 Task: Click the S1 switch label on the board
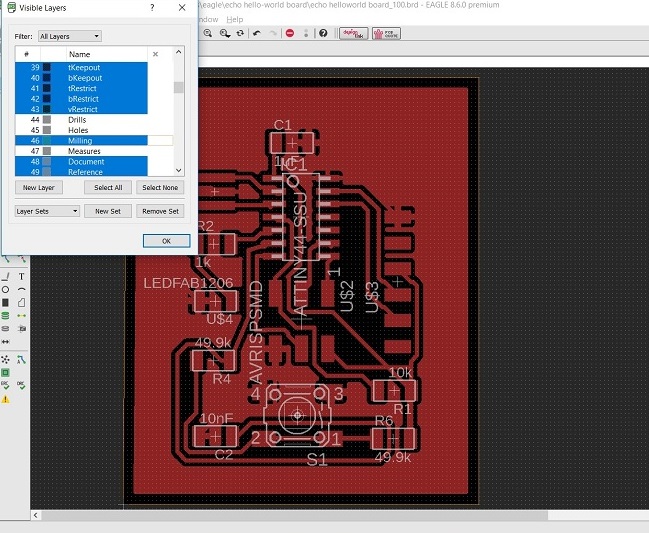point(317,460)
